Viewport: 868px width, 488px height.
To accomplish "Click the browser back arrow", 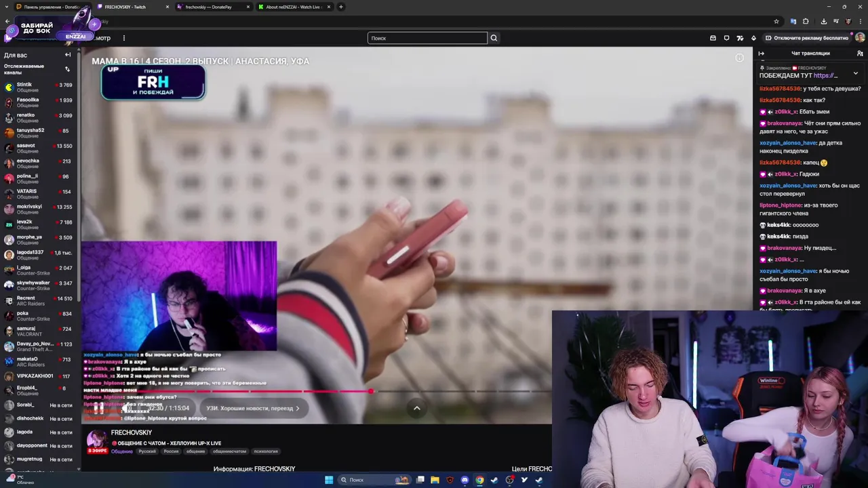I will (x=7, y=21).
